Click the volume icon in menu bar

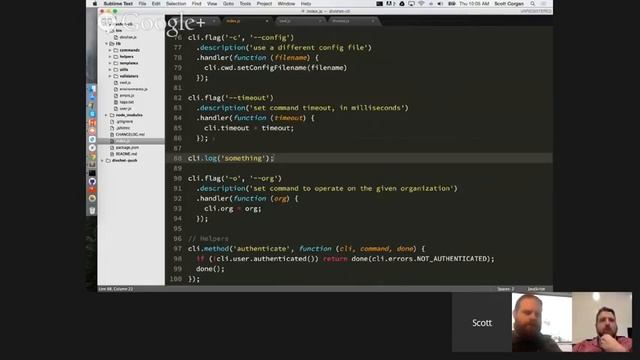pos(440,4)
